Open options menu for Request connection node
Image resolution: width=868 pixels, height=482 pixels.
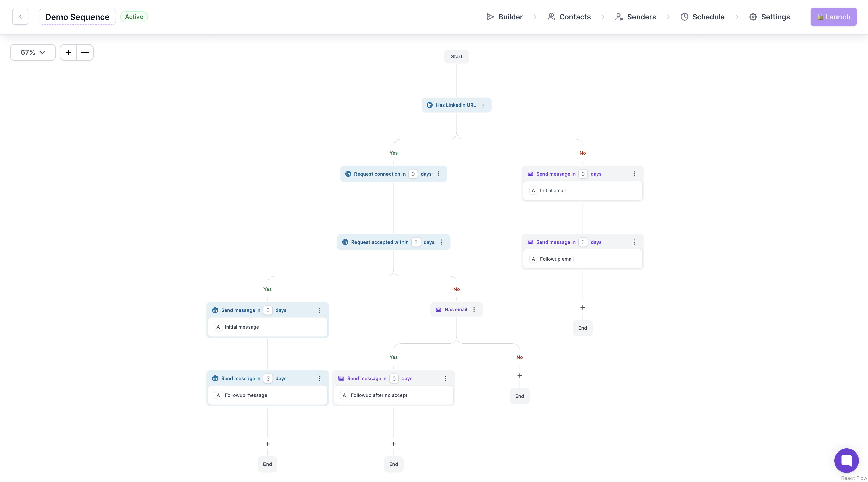pyautogui.click(x=438, y=174)
